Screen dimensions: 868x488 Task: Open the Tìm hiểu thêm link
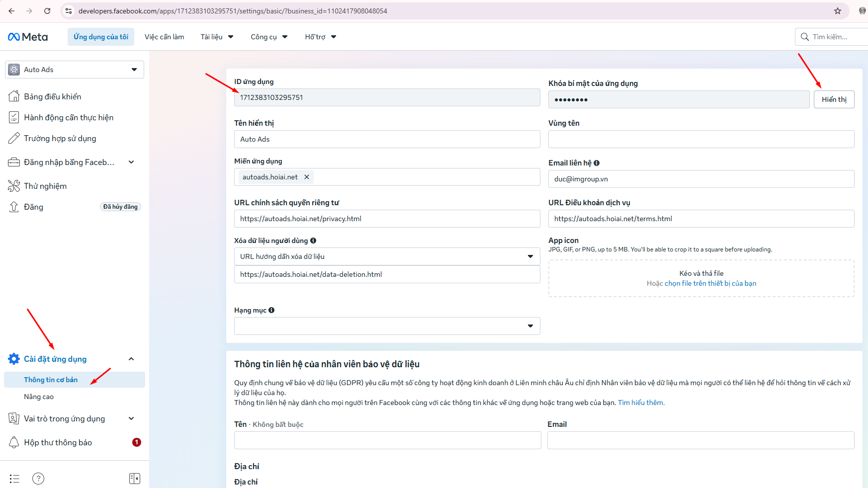point(641,403)
